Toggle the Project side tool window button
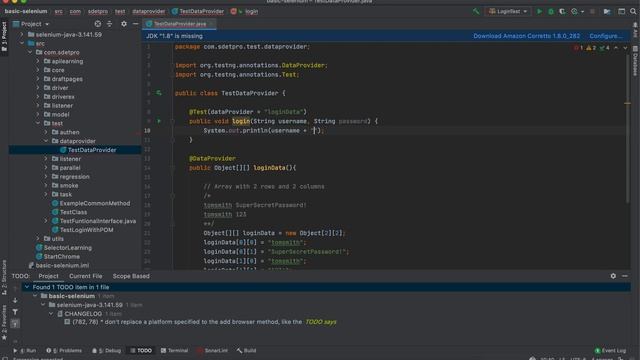 click(4, 36)
